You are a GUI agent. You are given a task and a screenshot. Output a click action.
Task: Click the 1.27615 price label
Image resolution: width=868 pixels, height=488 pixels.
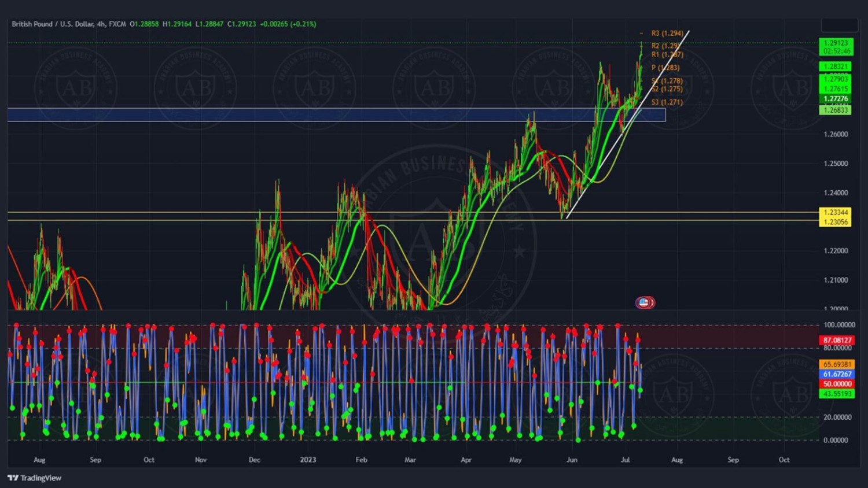click(x=836, y=89)
